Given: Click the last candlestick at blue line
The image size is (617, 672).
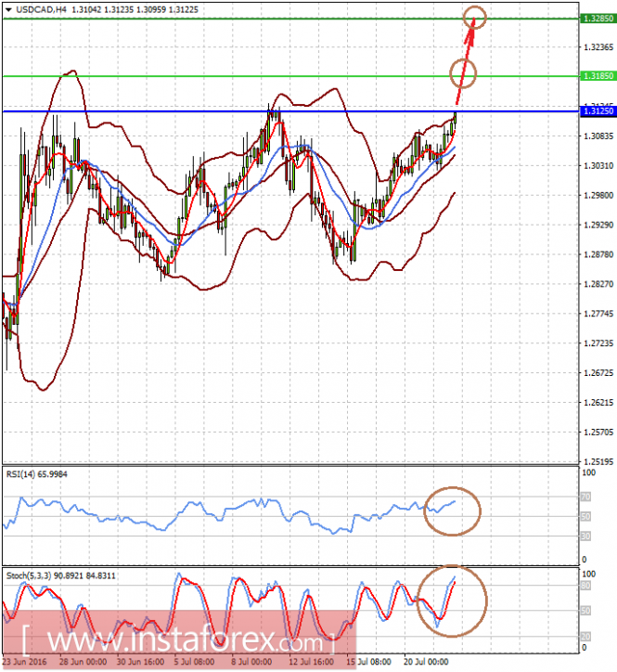Looking at the screenshot, I should (455, 117).
